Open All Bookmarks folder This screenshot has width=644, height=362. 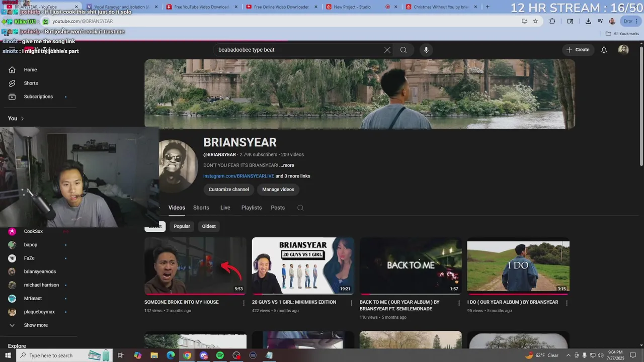(622, 34)
